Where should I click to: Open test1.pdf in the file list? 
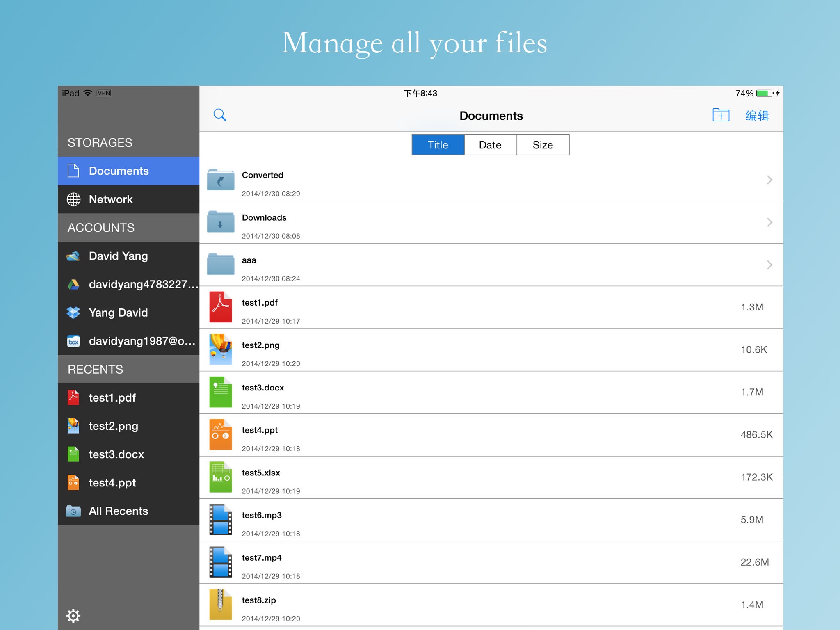tap(260, 303)
